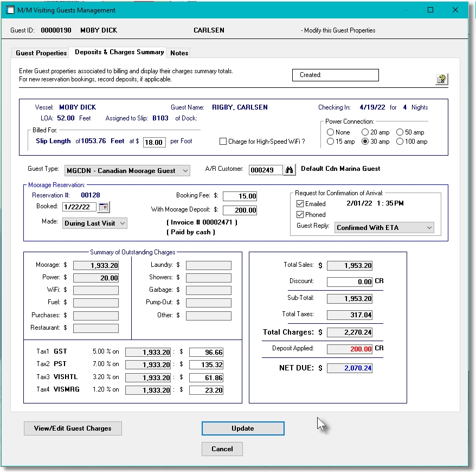The image size is (476, 474).
Task: Open the Notes tab
Action: 178,53
